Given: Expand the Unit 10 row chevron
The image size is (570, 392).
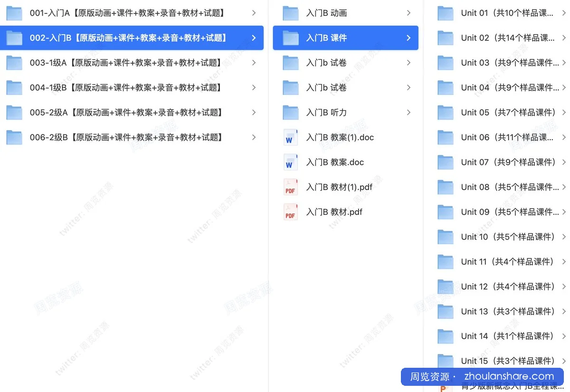Looking at the screenshot, I should [564, 237].
